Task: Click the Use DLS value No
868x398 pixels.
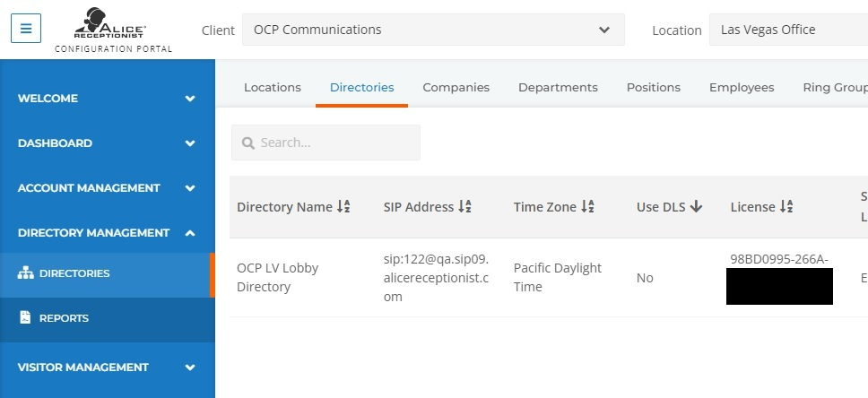Action: (645, 278)
